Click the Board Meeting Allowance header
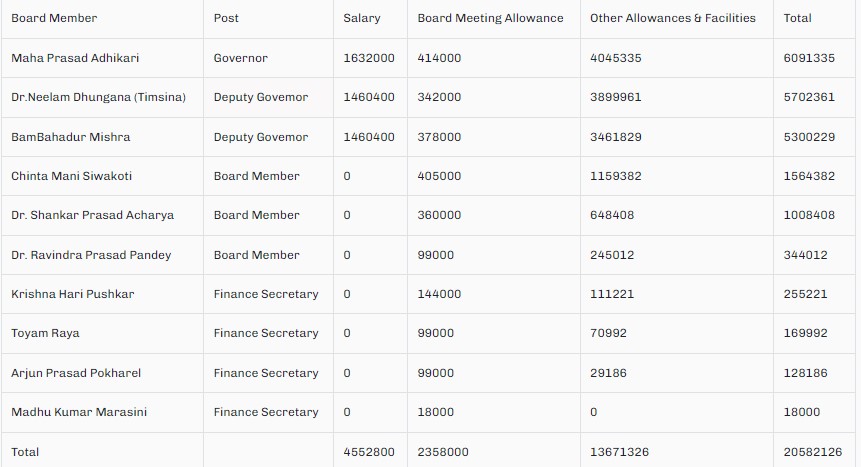 click(490, 18)
